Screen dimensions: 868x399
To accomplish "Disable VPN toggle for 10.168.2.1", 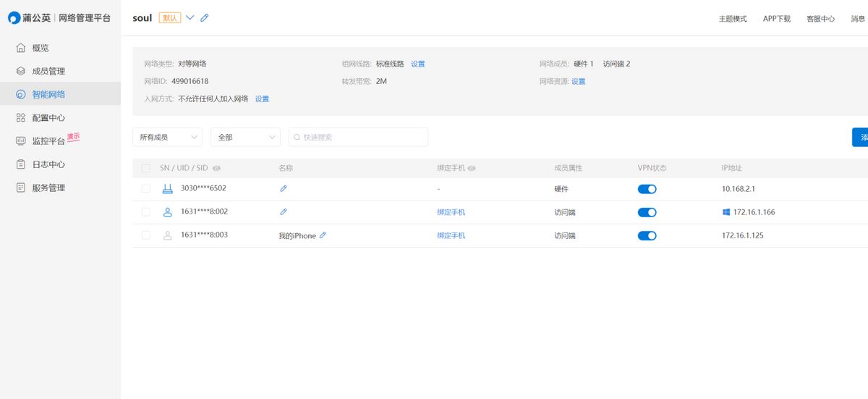I will (647, 189).
